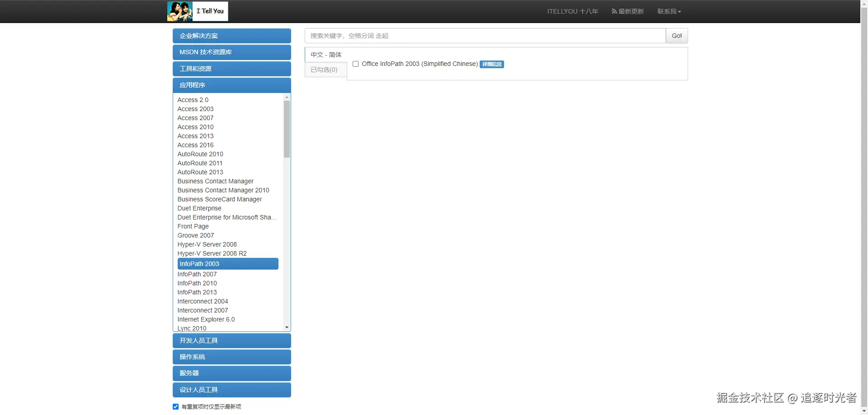Check the Office InfoPath 2003 (Simplified Chinese) checkbox
This screenshot has width=868, height=415.
coord(356,64)
